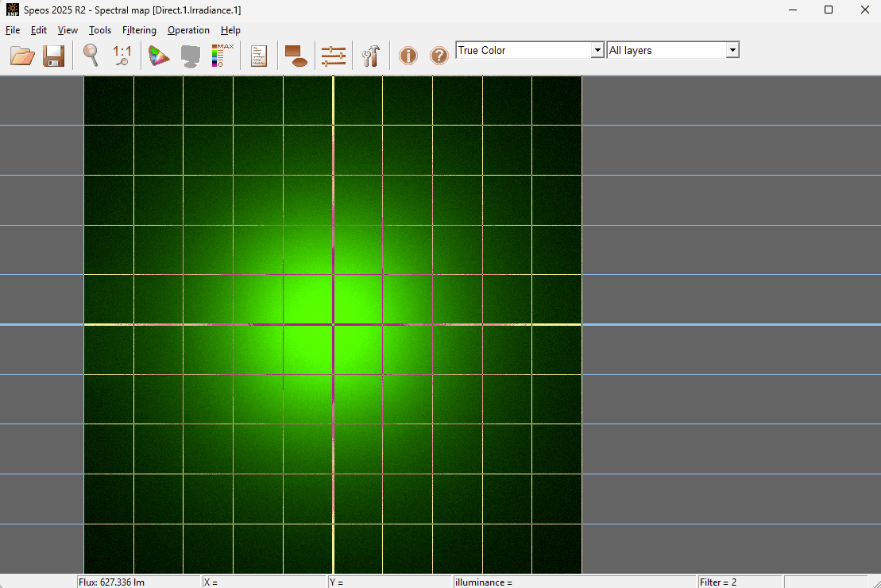Select the magnifier zoom tool
This screenshot has height=588, width=881.
click(91, 56)
